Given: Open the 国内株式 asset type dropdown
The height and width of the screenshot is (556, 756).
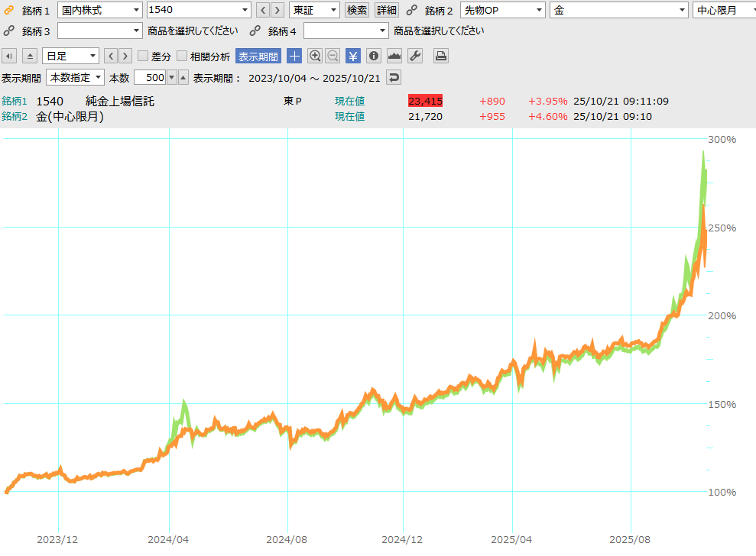Looking at the screenshot, I should tap(100, 10).
